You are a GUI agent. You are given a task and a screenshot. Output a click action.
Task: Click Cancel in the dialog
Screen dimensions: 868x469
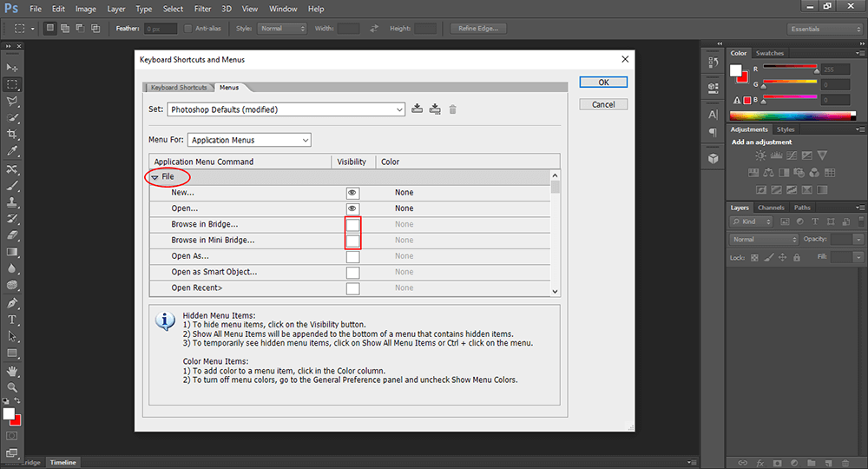(603, 104)
